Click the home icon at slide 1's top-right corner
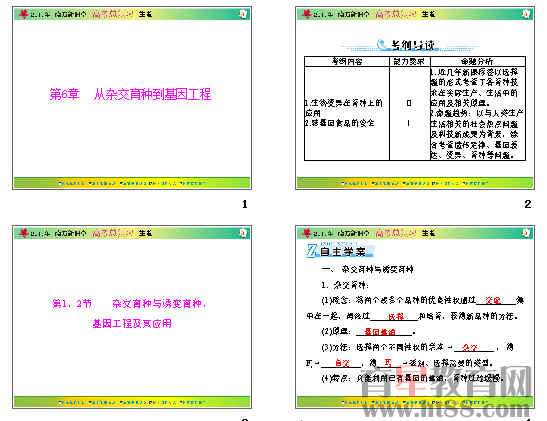 [243, 14]
